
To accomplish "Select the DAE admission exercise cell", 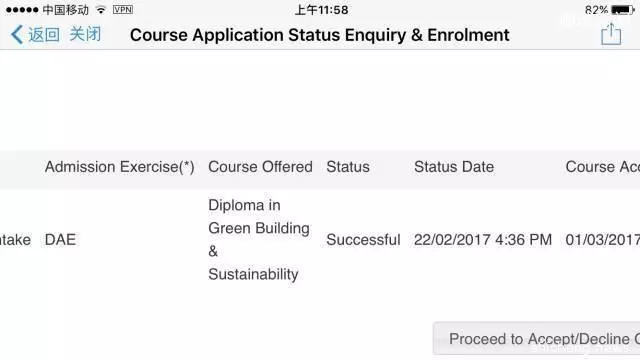I will 60,240.
